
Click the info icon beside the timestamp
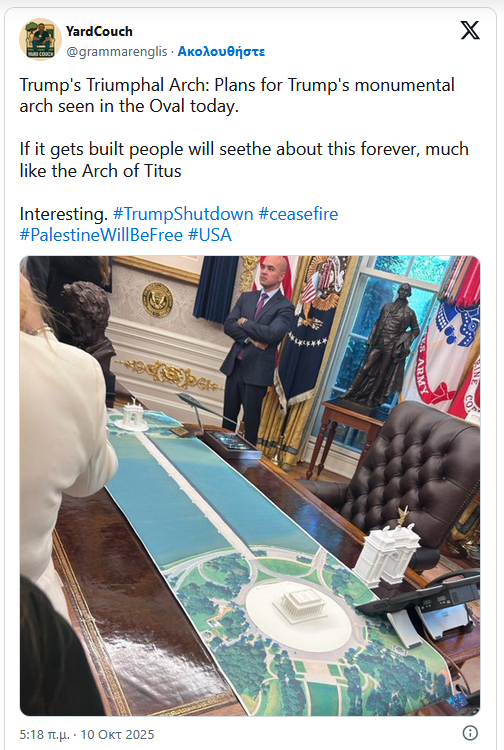(470, 733)
